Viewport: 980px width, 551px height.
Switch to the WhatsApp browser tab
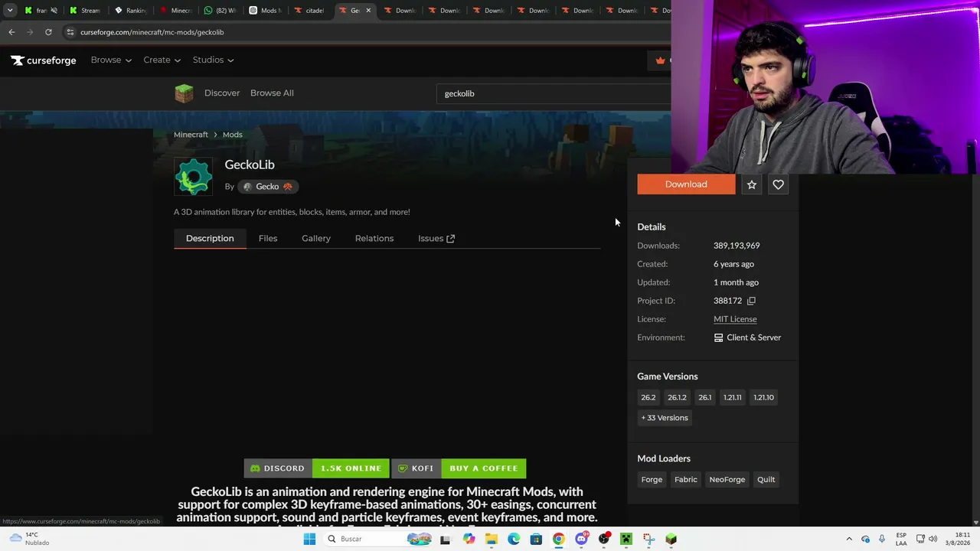coord(220,11)
